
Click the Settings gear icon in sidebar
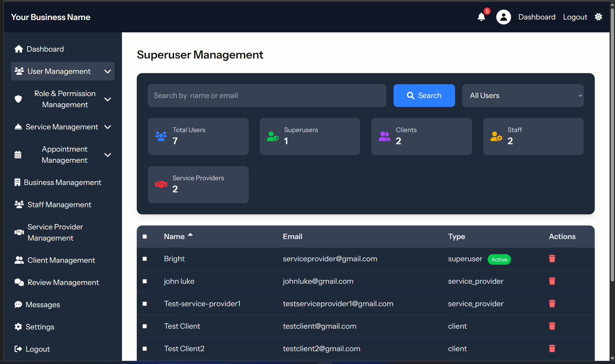pos(18,327)
